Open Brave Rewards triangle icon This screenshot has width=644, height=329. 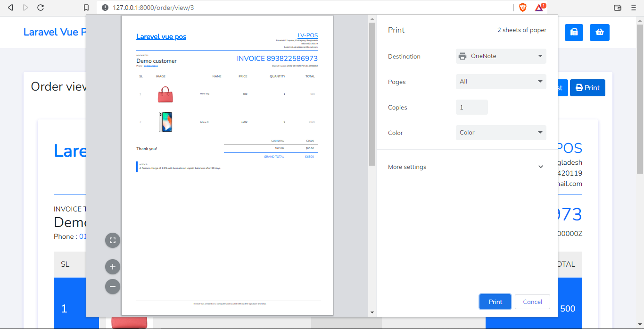(539, 8)
